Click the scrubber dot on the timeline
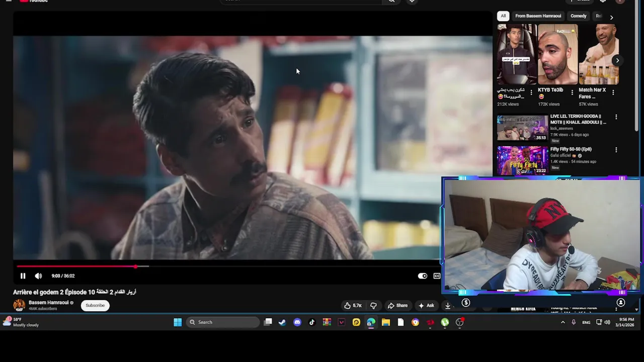Screen dimensions: 644x362 point(135,266)
